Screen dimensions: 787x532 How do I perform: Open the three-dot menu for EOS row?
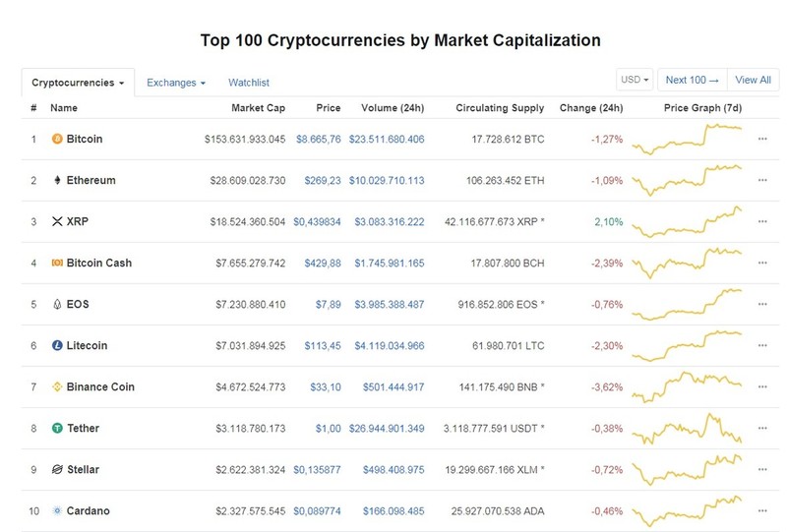point(762,304)
